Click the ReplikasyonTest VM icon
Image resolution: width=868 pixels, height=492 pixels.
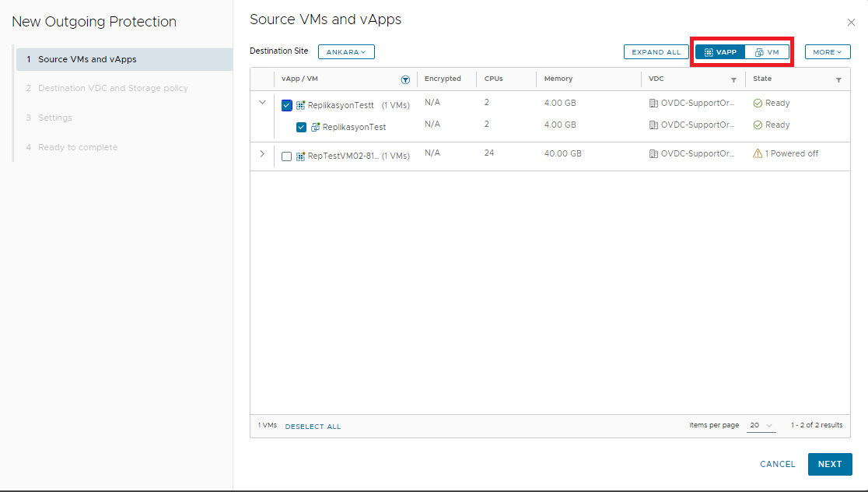315,127
